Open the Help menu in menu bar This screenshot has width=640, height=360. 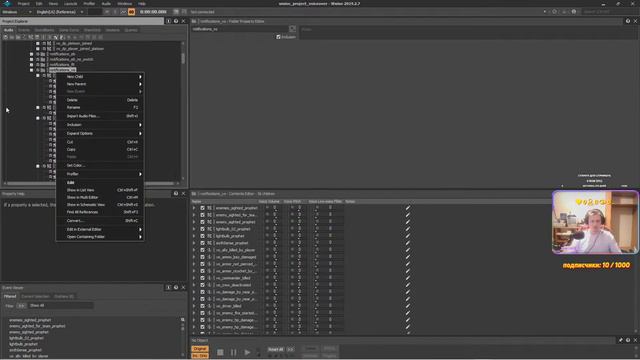(x=142, y=4)
